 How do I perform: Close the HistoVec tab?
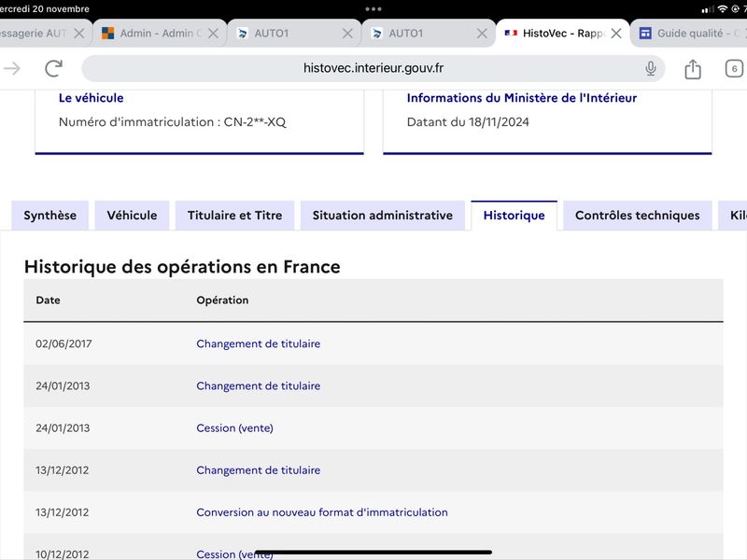(616, 34)
